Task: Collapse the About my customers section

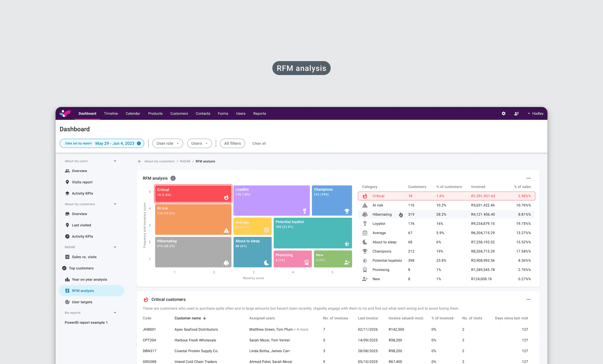Action: (x=115, y=204)
